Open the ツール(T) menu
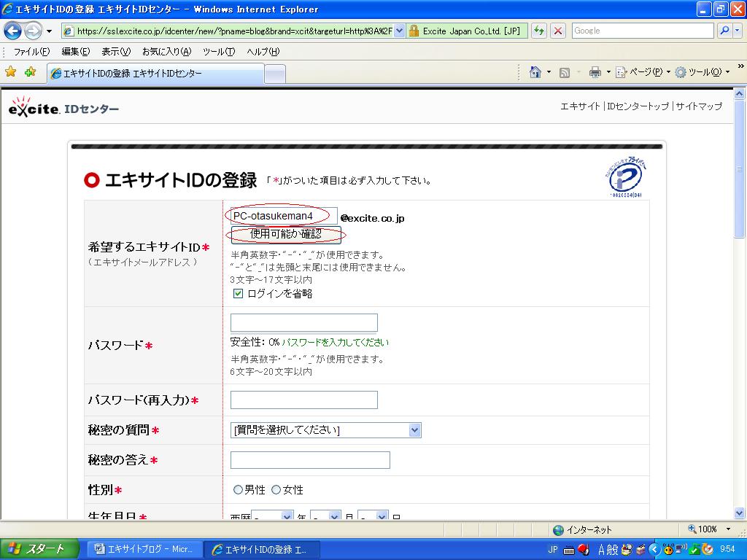 [219, 52]
